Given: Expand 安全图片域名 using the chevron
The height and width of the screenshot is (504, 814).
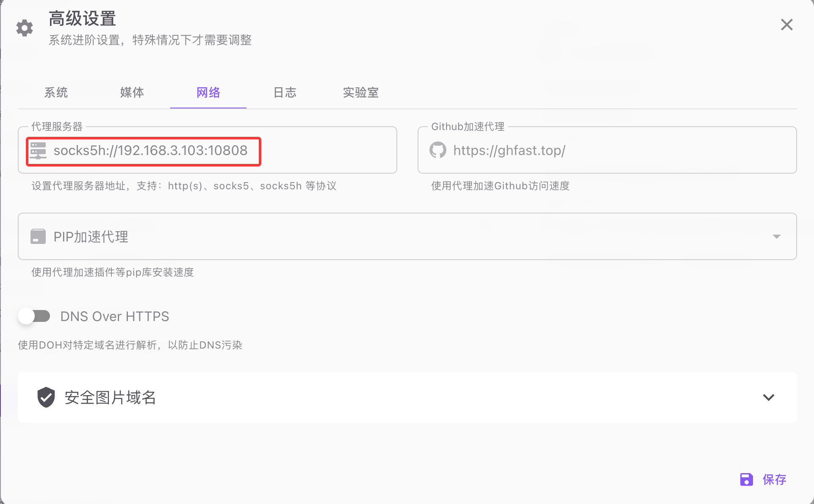Looking at the screenshot, I should 768,397.
